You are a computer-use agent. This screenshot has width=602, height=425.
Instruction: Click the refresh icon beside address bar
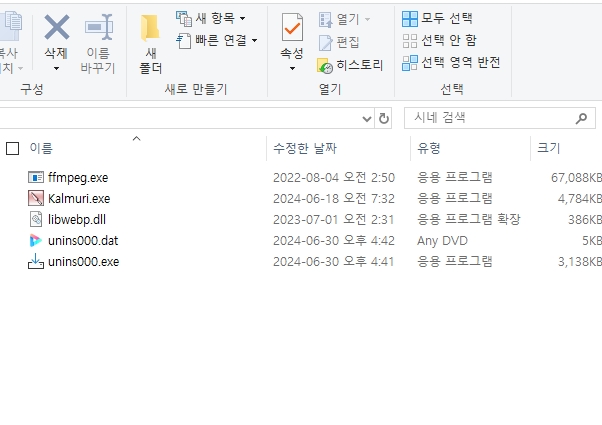[x=385, y=118]
